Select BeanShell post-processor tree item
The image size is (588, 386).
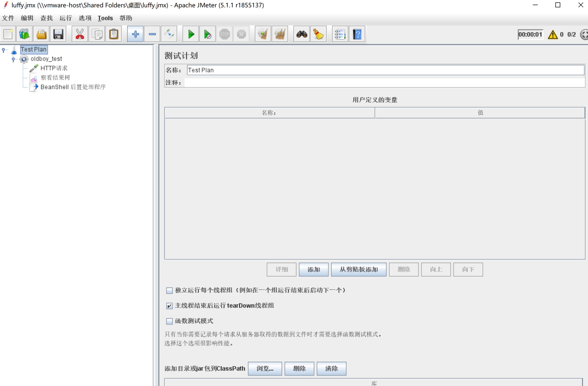pyautogui.click(x=73, y=87)
